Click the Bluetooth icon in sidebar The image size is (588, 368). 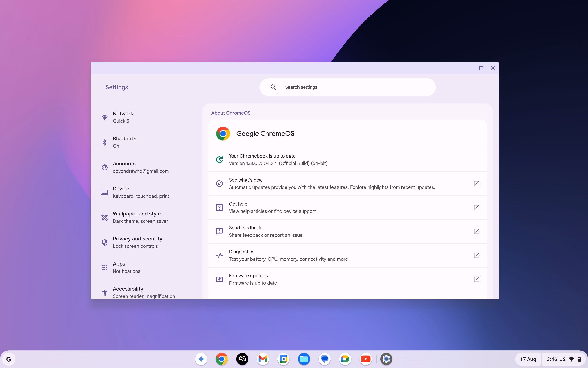point(105,142)
